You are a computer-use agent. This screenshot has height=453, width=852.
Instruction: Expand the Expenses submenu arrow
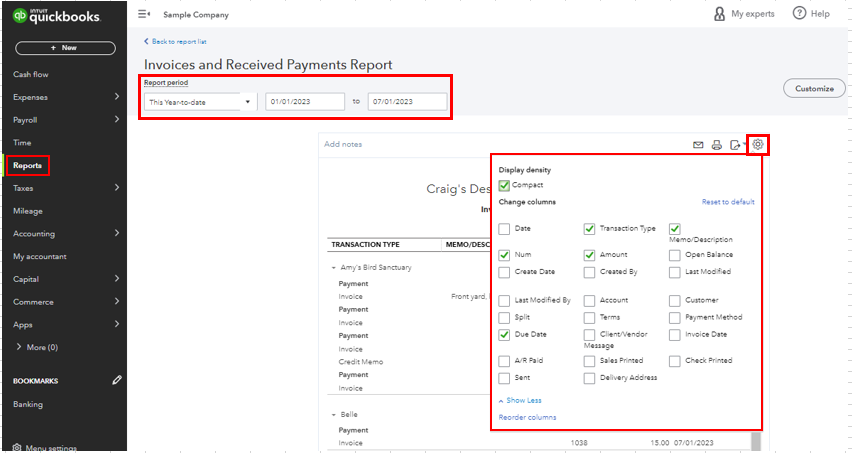[117, 97]
